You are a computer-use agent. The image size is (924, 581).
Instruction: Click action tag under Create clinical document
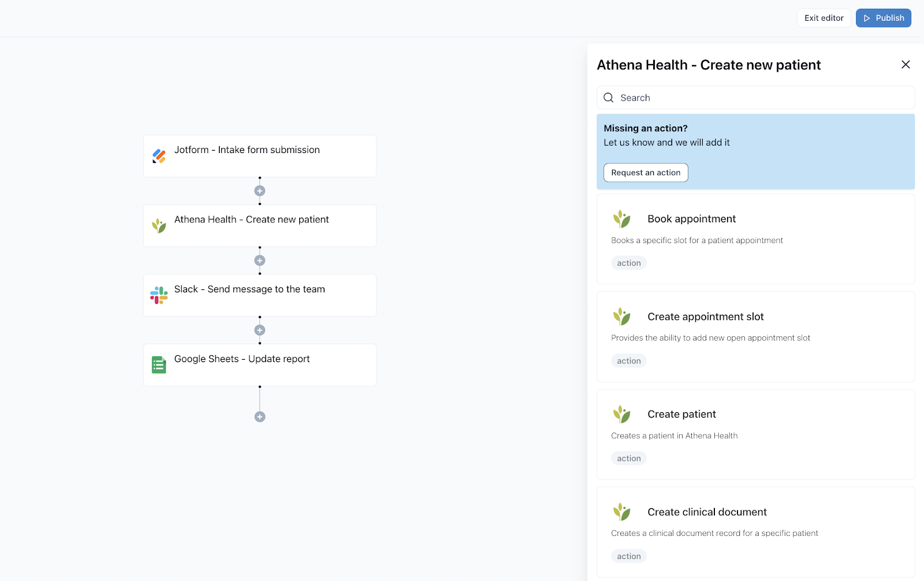pyautogui.click(x=629, y=556)
